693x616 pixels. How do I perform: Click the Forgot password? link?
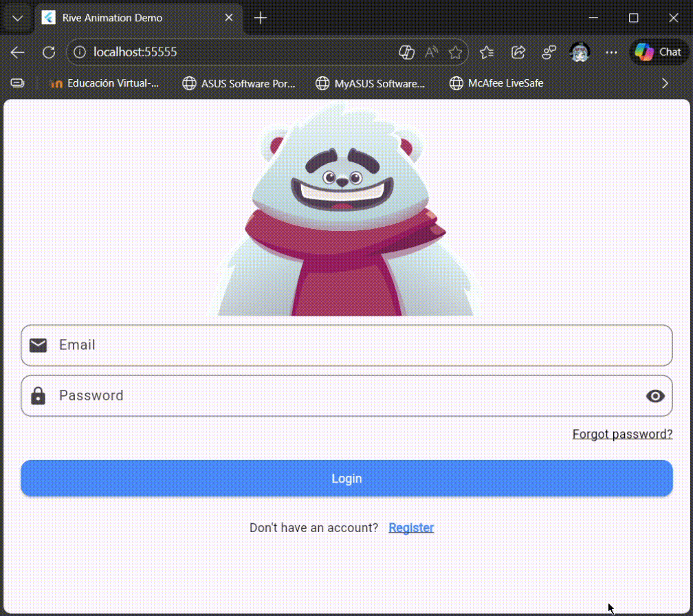pos(622,434)
